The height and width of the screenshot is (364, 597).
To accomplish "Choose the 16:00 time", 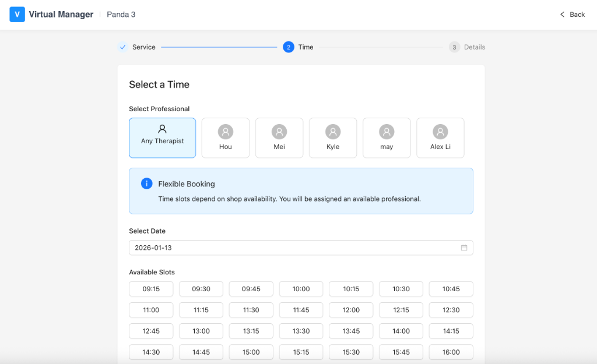I will pos(451,352).
